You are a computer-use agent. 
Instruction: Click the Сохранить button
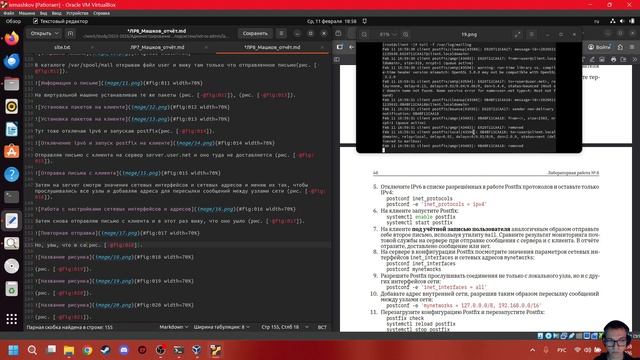255,33
